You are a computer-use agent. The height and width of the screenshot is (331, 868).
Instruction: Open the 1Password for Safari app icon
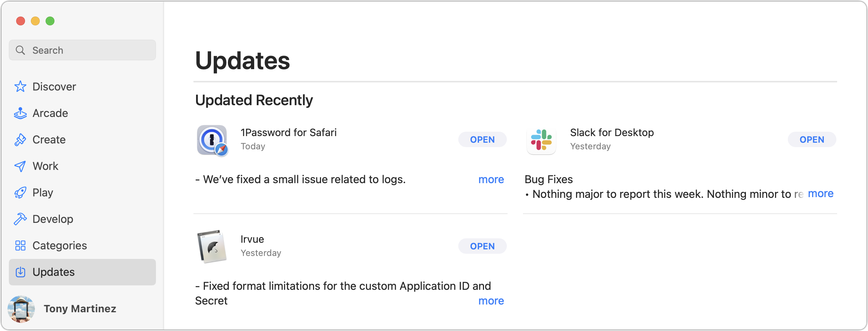coord(212,140)
